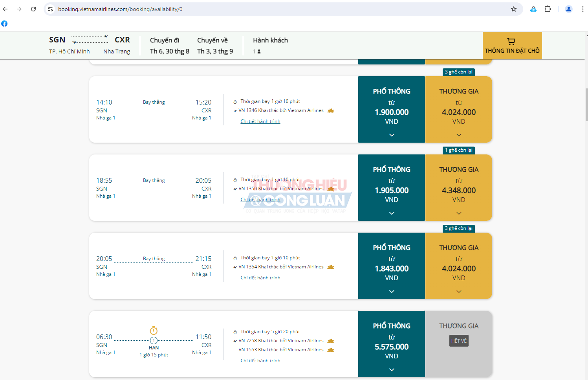
Task: Click route plane icon between SGN and CXR
Action: (x=90, y=39)
